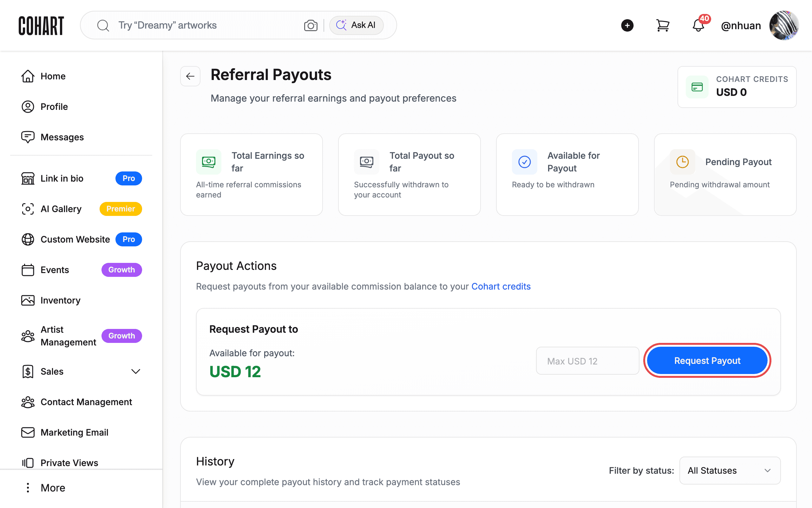Open the All Statuses filter dropdown
812x508 pixels.
(x=730, y=471)
